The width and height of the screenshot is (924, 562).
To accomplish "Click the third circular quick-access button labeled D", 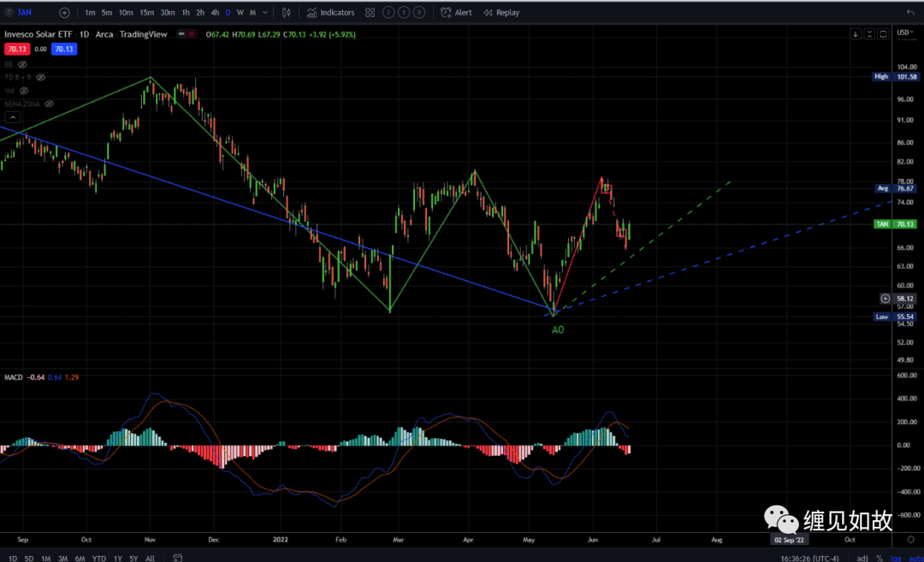I will point(419,12).
